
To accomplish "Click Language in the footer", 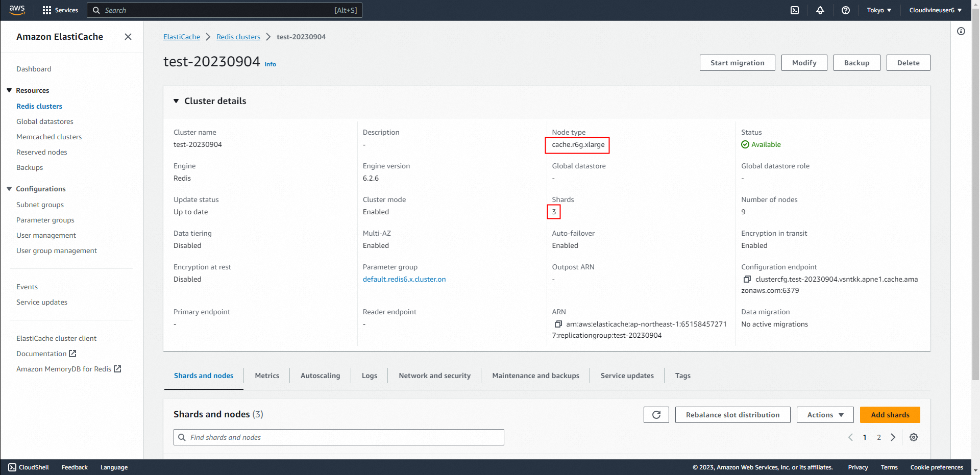I will pos(114,467).
